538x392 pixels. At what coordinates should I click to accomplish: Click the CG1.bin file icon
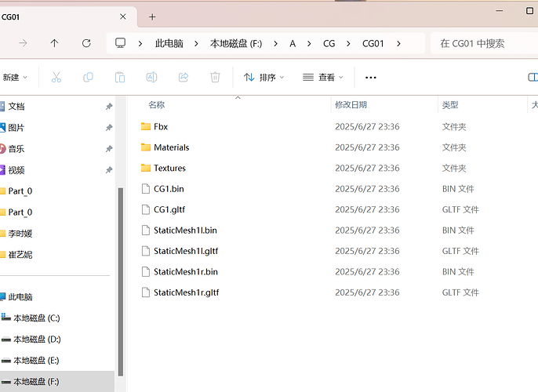pos(146,189)
